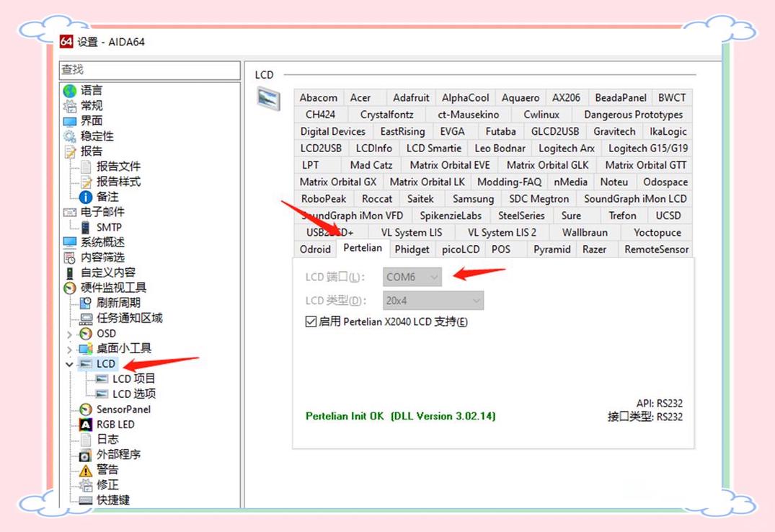Click the 查找 search field
This screenshot has height=532, width=775.
point(149,70)
